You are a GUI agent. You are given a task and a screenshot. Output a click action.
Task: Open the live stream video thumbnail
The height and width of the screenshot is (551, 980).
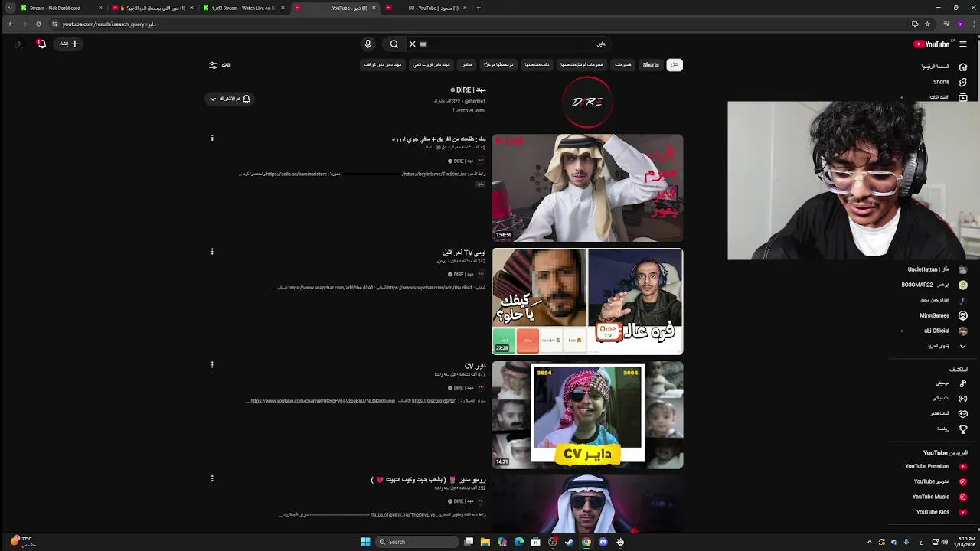tap(587, 188)
